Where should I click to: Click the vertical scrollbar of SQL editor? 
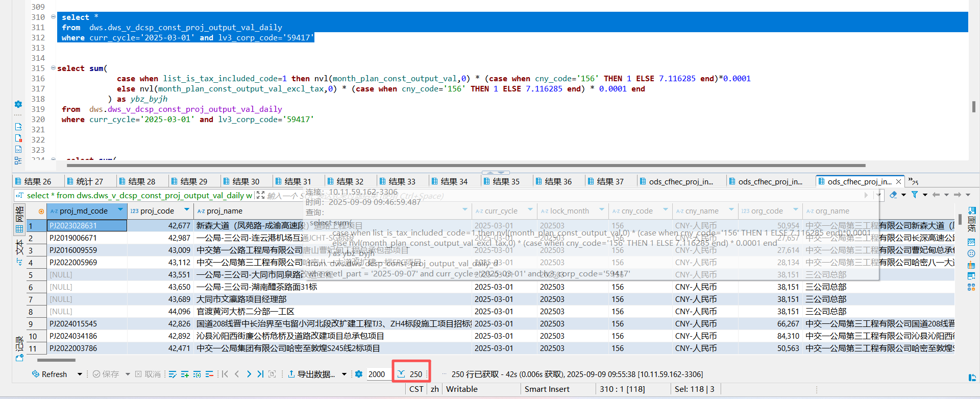tap(974, 106)
